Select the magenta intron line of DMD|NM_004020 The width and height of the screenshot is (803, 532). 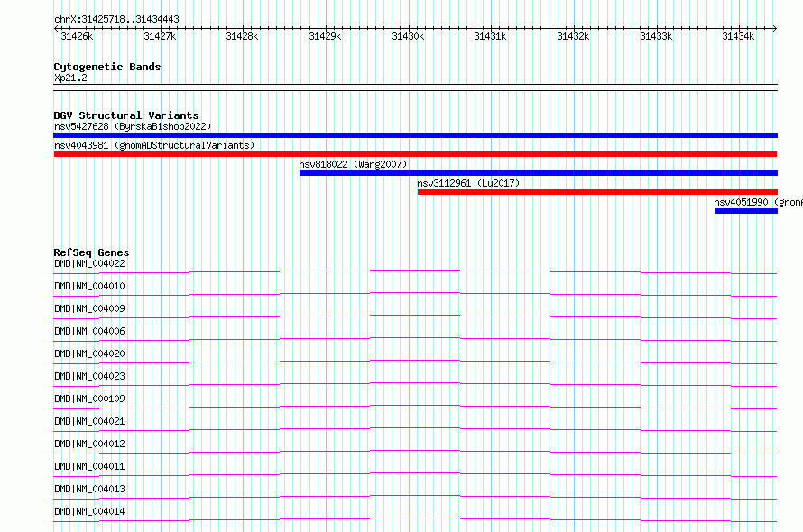coord(415,361)
